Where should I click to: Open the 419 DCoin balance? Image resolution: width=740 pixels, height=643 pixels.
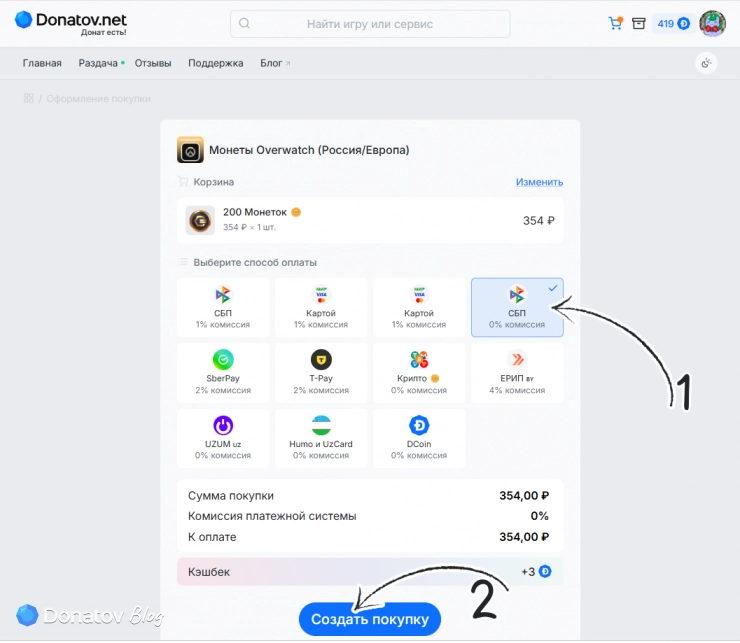(x=673, y=24)
